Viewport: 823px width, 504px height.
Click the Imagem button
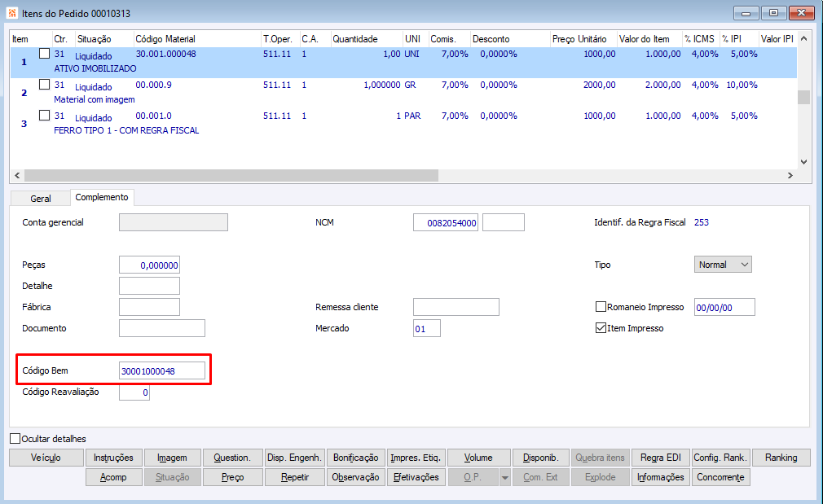[x=172, y=458]
